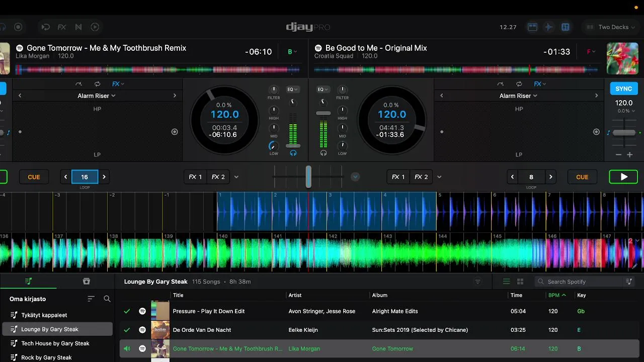644x362 pixels.
Task: Open right deck Alarm Riser effect dropdown
Action: point(518,96)
